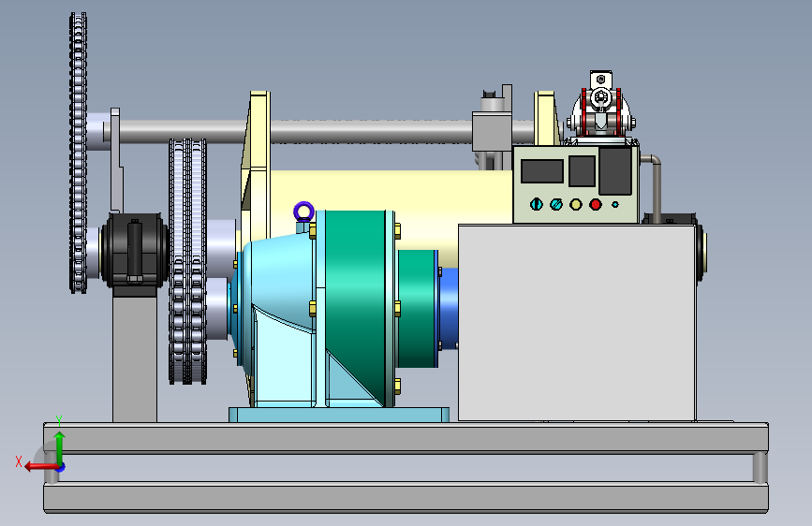Select the gray pipe elbow beside control panel
This screenshot has width=812, height=526.
[x=653, y=187]
